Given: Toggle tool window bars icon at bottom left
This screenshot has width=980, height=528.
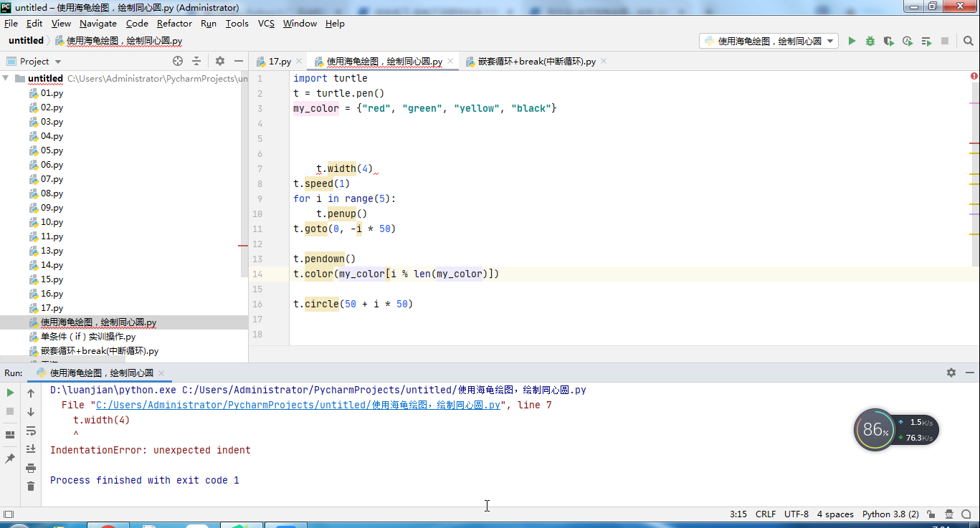Looking at the screenshot, I should tap(8, 514).
